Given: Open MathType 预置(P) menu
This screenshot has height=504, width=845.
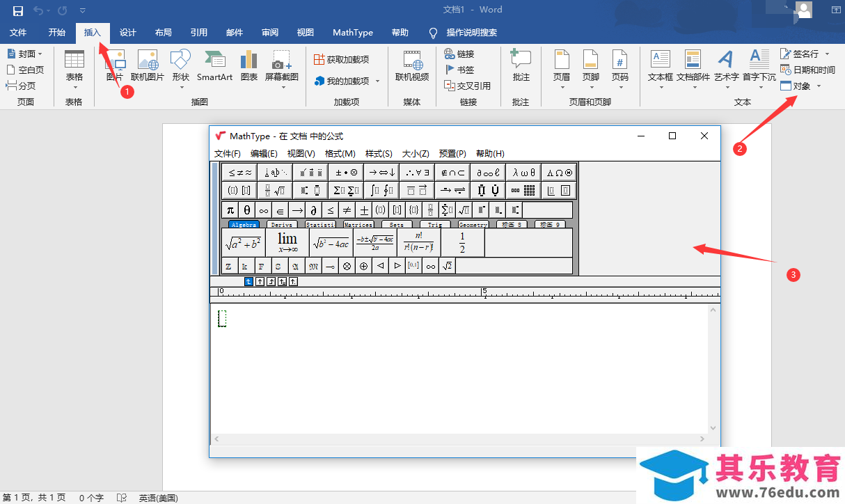Looking at the screenshot, I should pyautogui.click(x=452, y=153).
